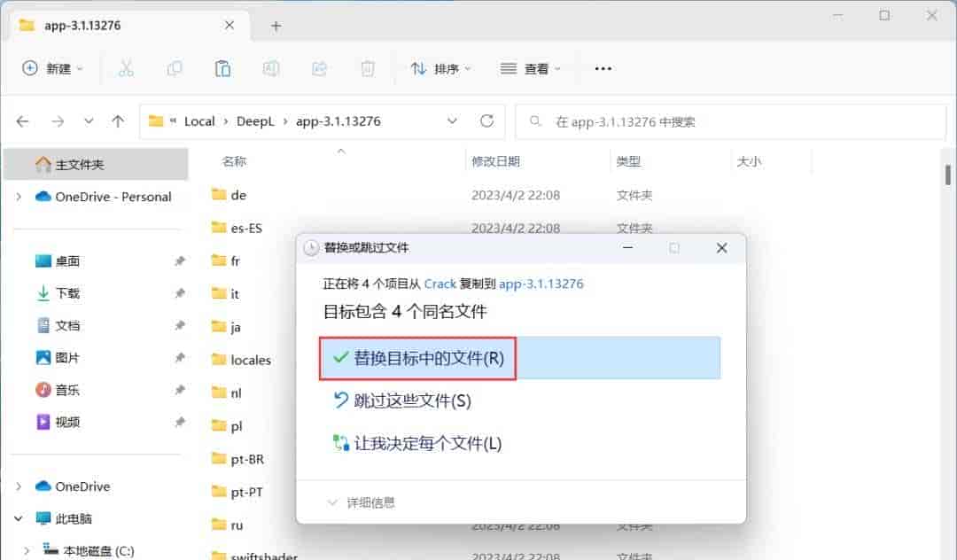Open 音乐 in quick access

[x=67, y=390]
